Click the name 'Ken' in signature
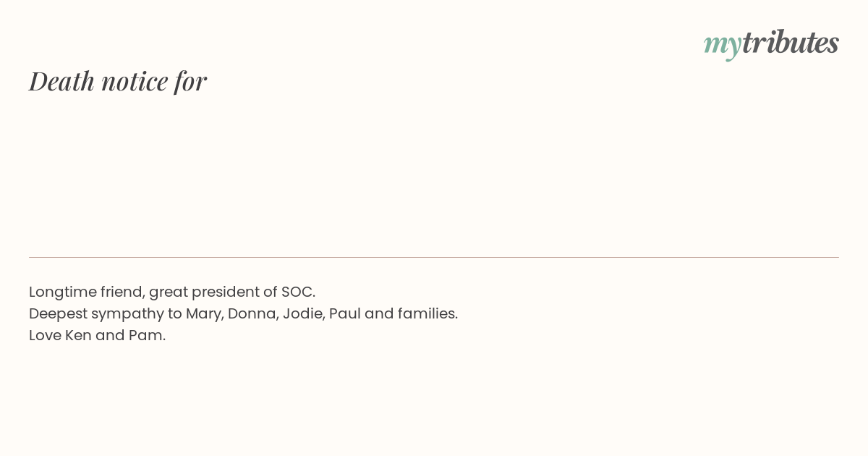This screenshot has width=868, height=456. tap(78, 336)
